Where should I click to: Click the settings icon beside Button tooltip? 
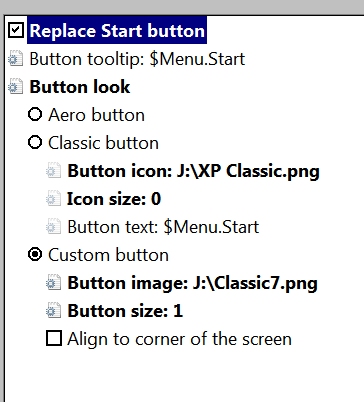16,59
